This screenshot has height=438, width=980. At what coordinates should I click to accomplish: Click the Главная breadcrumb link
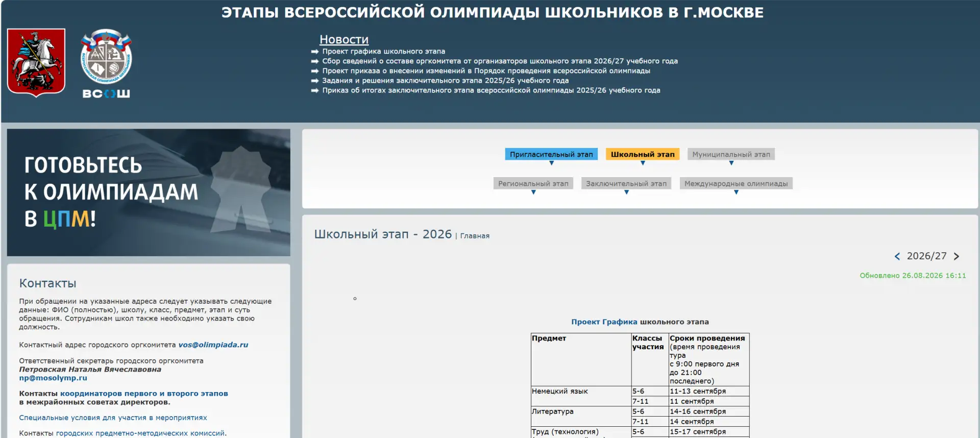pyautogui.click(x=475, y=236)
